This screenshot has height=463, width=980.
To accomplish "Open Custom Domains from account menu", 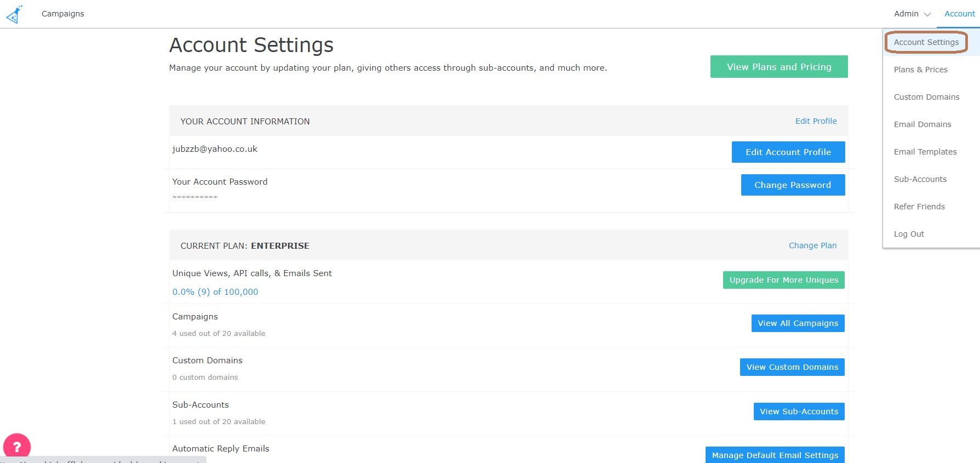I will [x=926, y=97].
